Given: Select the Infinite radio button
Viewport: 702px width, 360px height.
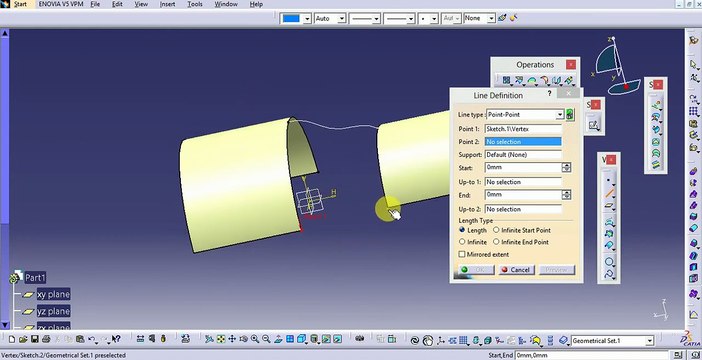Looking at the screenshot, I should pyautogui.click(x=462, y=241).
